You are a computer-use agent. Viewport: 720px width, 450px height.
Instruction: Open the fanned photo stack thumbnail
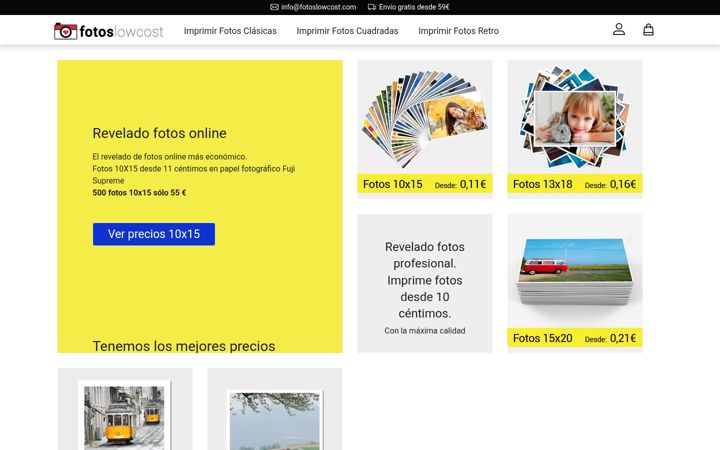point(425,118)
